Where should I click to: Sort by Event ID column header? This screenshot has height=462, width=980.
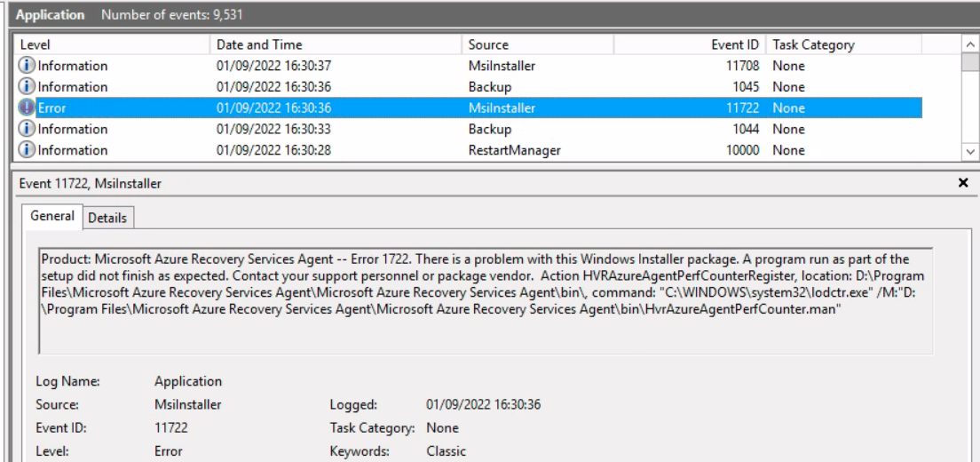[690, 45]
